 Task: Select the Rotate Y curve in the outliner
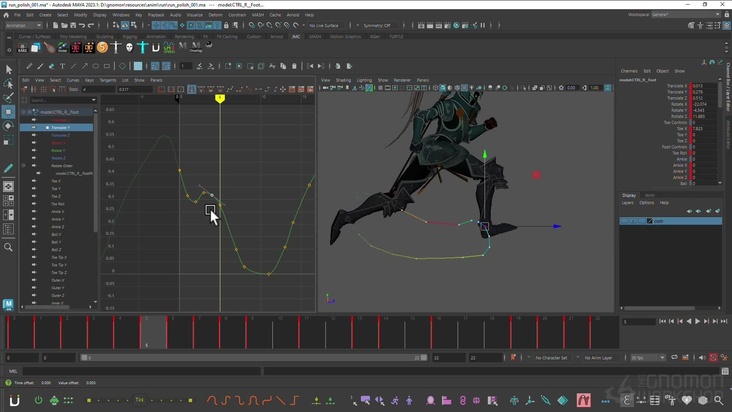coord(58,151)
